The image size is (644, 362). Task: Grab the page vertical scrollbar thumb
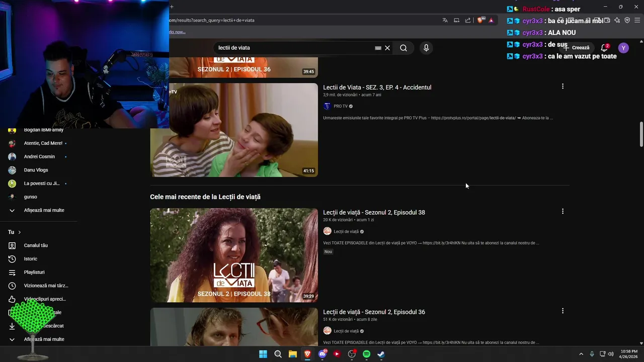[x=641, y=134]
